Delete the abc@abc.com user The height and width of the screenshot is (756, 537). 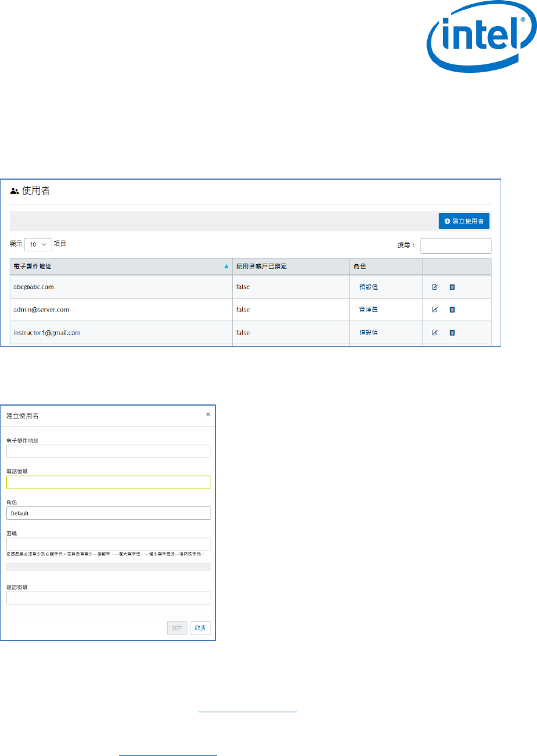tap(452, 287)
